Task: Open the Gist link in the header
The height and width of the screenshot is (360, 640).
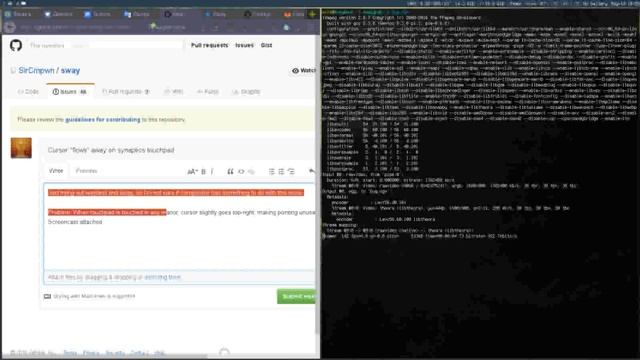Action: [267, 45]
